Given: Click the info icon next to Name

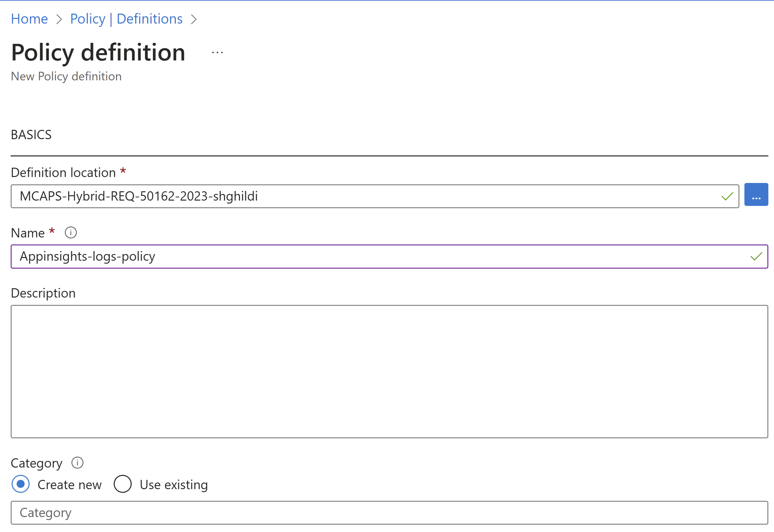Looking at the screenshot, I should 71,233.
